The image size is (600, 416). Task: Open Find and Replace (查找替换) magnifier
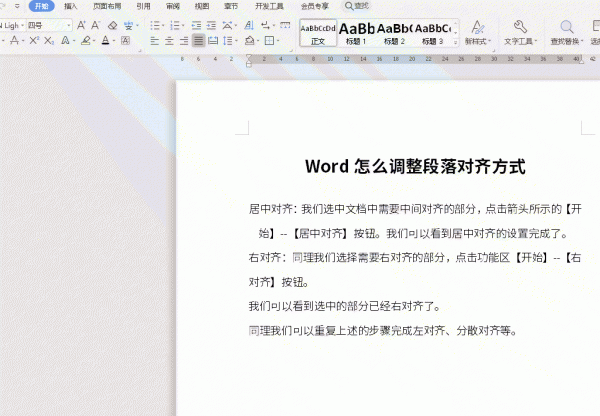[567, 33]
